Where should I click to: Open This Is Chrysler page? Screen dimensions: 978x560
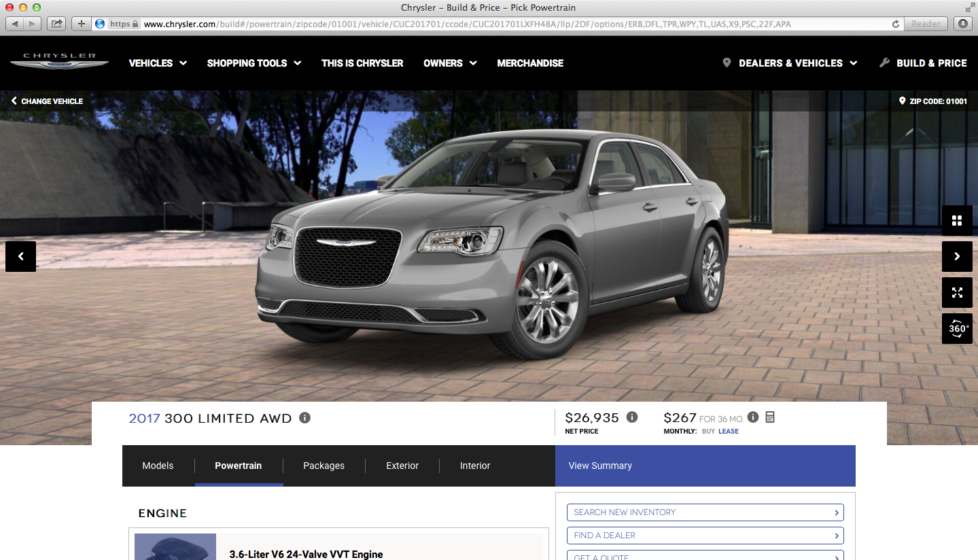click(362, 63)
